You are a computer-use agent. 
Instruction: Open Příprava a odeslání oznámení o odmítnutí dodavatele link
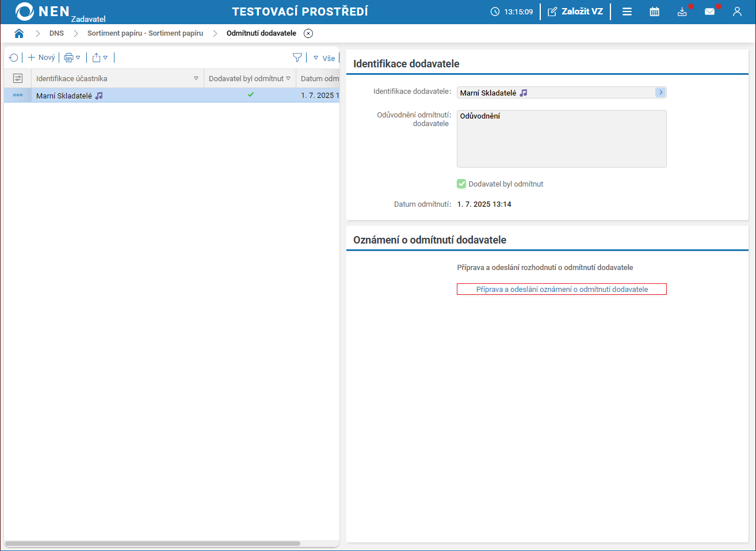point(562,289)
